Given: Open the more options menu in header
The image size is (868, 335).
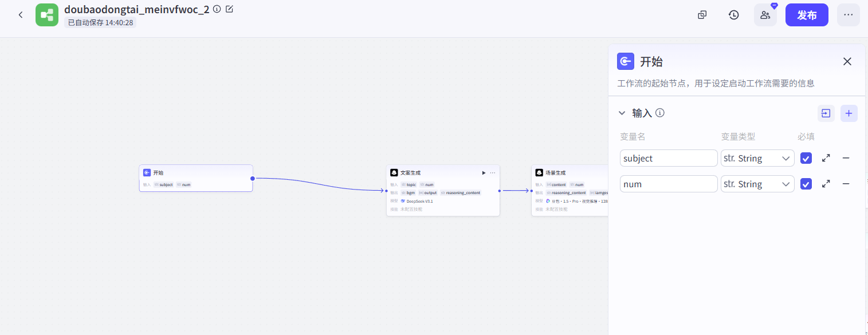Looking at the screenshot, I should (x=848, y=15).
